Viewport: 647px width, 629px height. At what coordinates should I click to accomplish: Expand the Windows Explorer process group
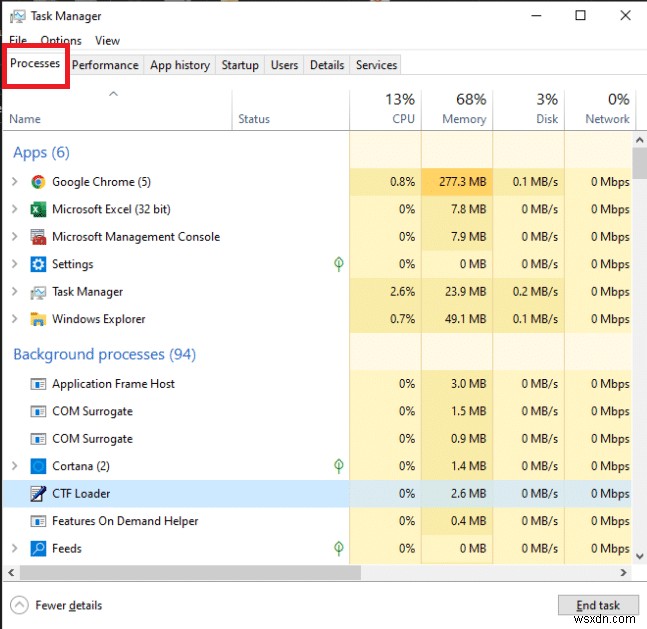(x=15, y=319)
